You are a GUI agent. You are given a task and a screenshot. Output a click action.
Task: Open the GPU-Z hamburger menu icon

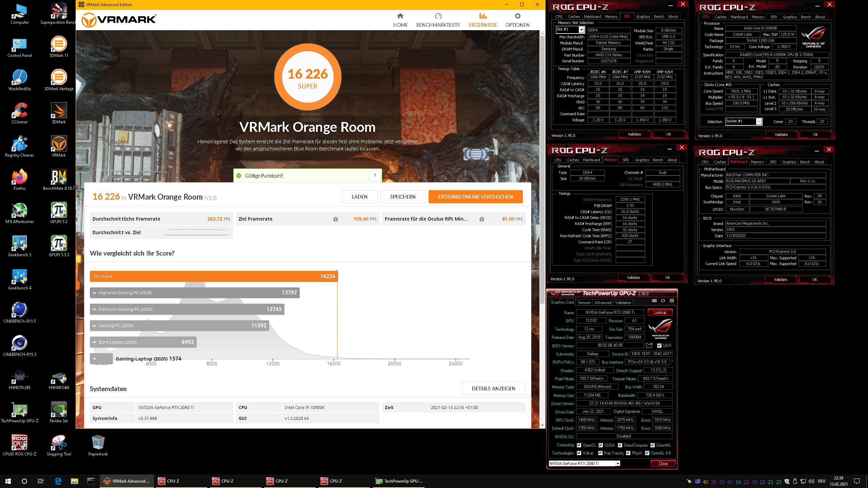tap(672, 301)
